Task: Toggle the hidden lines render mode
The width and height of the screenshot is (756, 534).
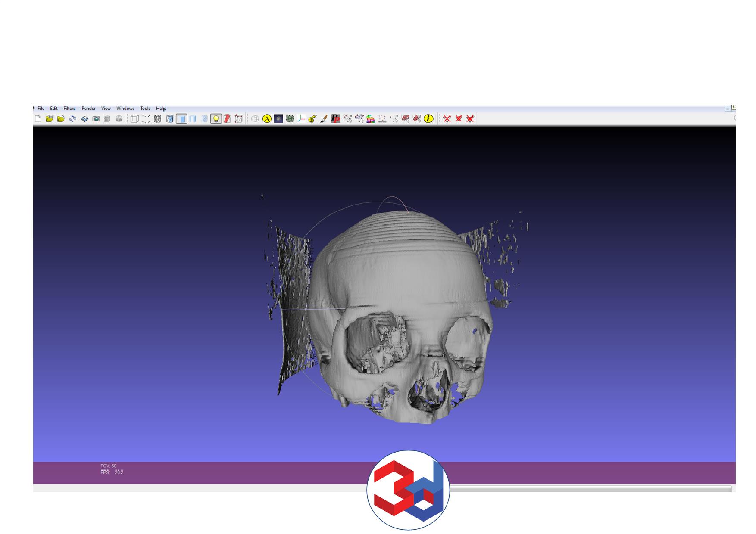Action: click(x=170, y=119)
